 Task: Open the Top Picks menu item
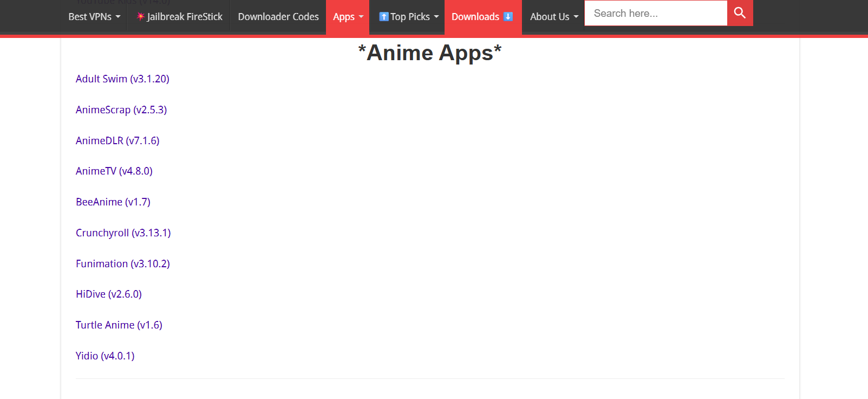pos(409,17)
